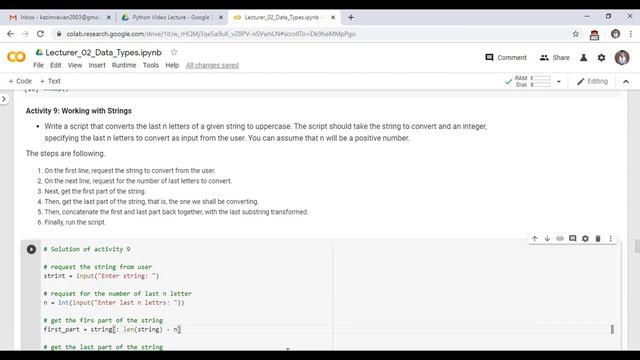Add a comment to the cell
Screen dimensions: 640x360
coord(573,238)
